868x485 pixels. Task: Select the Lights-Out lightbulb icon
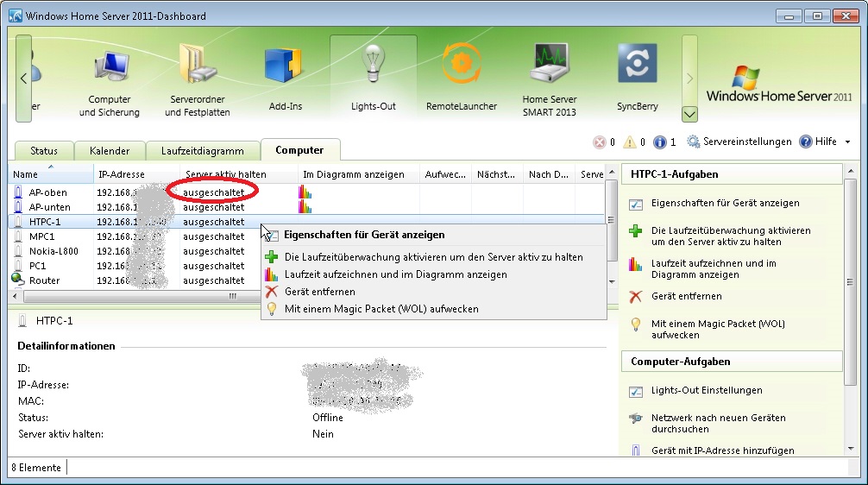pyautogui.click(x=373, y=64)
